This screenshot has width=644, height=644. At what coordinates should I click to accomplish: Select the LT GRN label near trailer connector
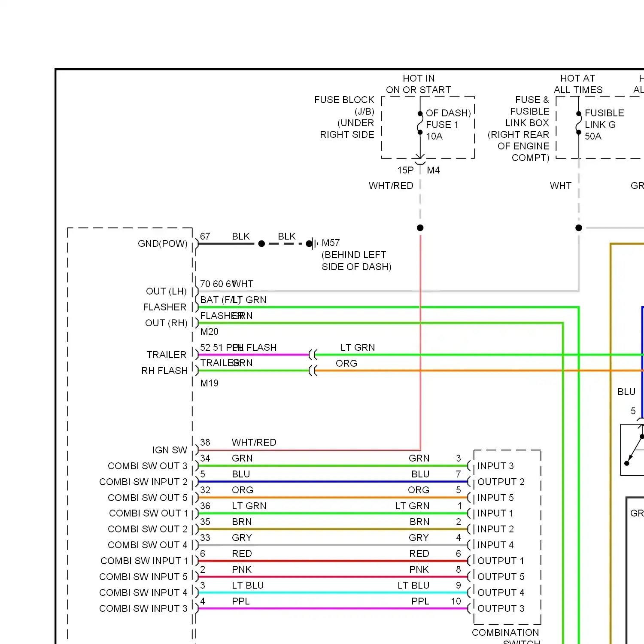pos(358,348)
